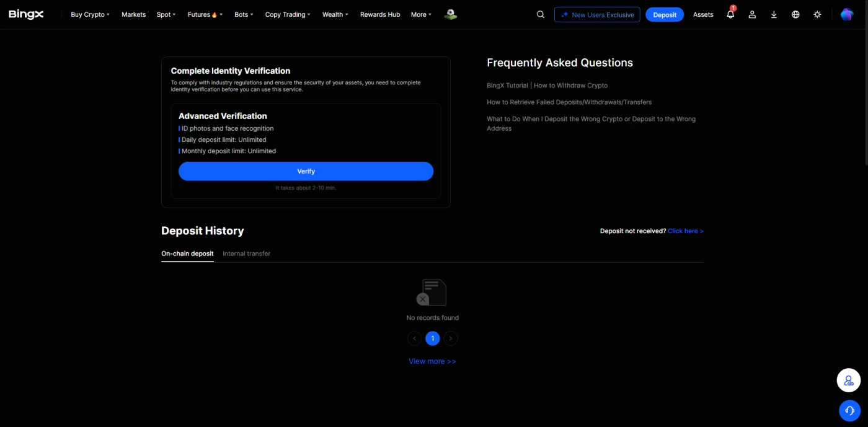The image size is (868, 427).
Task: Open the language globe icon
Action: 795,14
